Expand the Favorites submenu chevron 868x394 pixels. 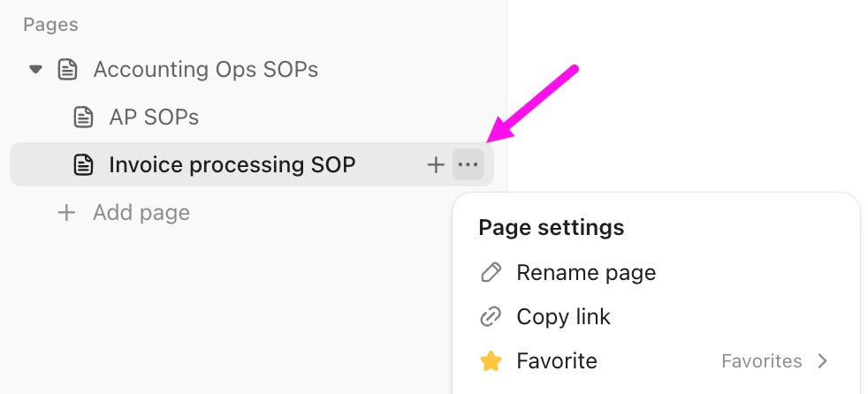[x=823, y=361]
